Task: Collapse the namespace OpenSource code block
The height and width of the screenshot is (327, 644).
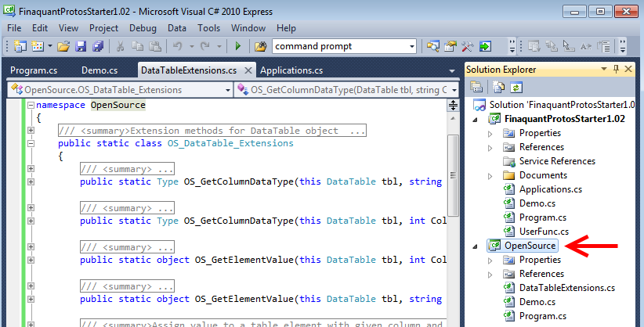Action: point(31,105)
